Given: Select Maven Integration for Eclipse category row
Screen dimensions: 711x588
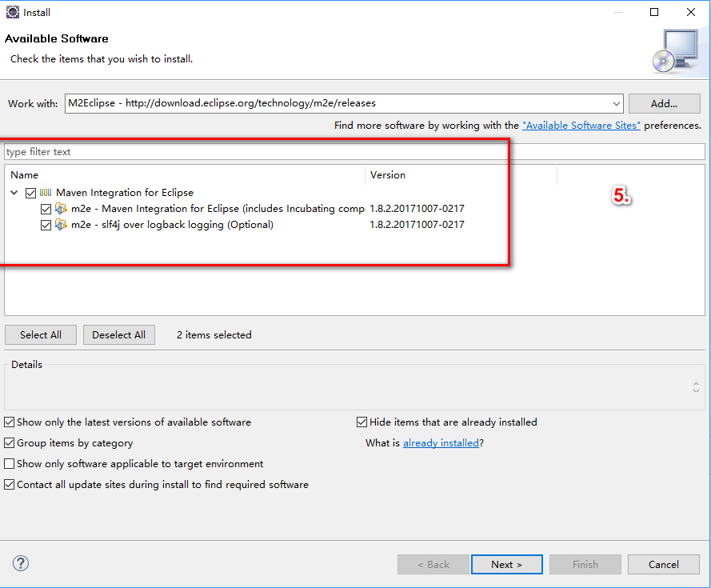Looking at the screenshot, I should pyautogui.click(x=125, y=192).
